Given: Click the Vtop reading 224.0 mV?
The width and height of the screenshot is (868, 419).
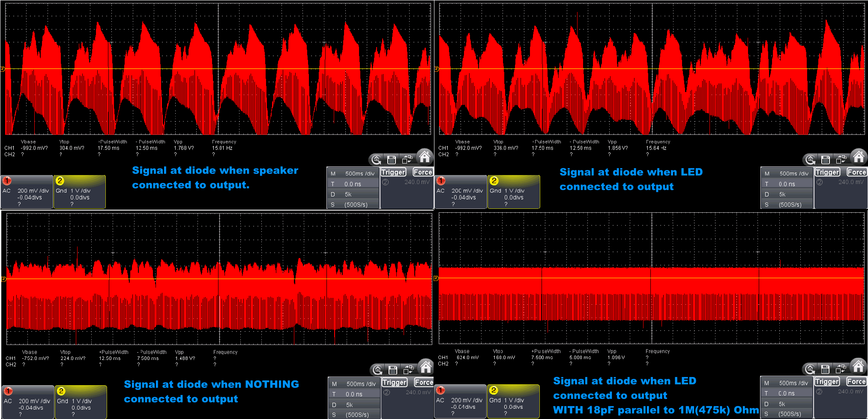Looking at the screenshot, I should click(x=73, y=358).
